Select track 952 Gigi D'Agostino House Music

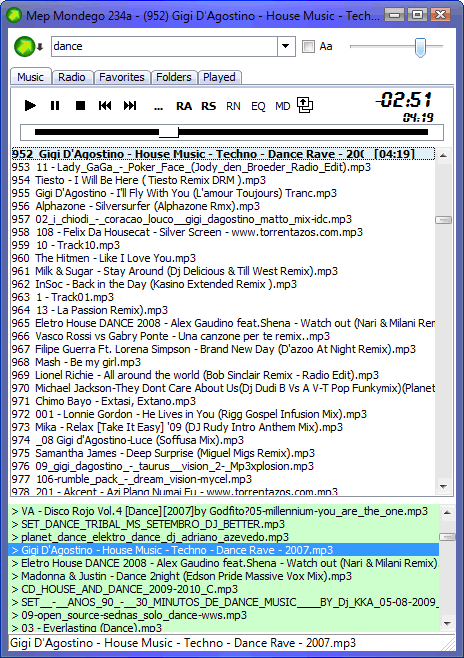[223, 154]
